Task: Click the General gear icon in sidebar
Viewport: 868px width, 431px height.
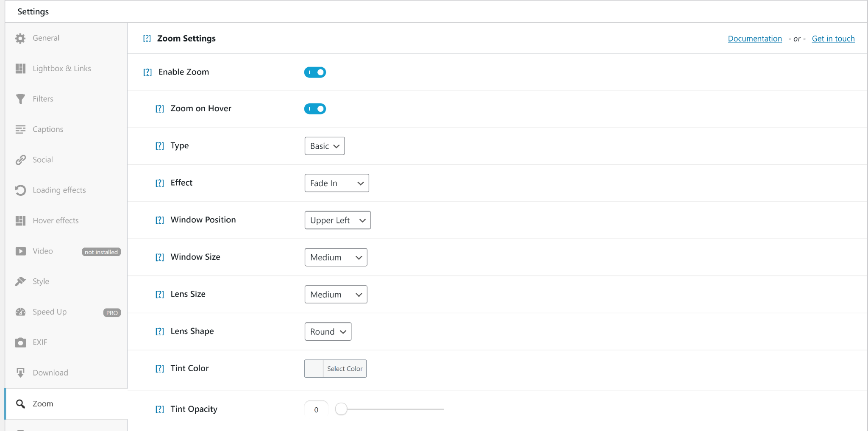Action: [x=20, y=38]
